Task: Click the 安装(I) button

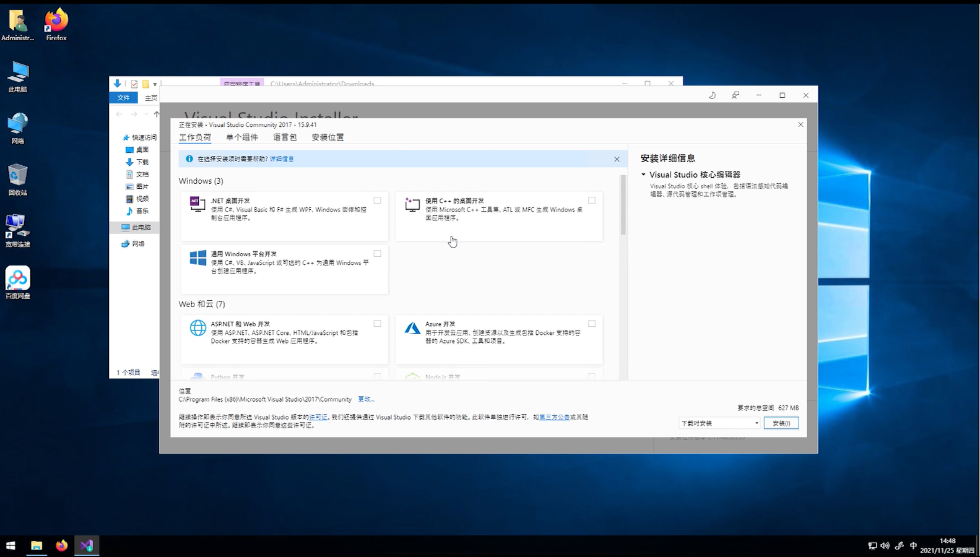Action: click(x=781, y=423)
